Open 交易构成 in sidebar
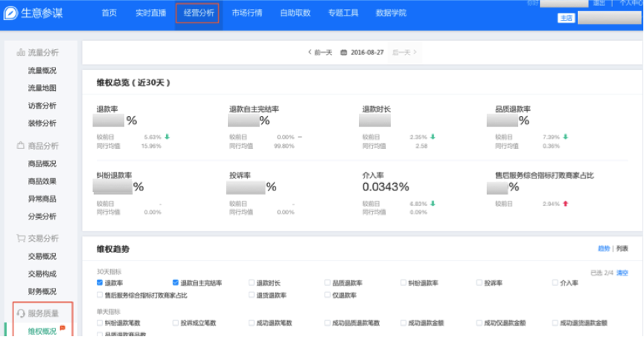644x337 pixels. [42, 274]
